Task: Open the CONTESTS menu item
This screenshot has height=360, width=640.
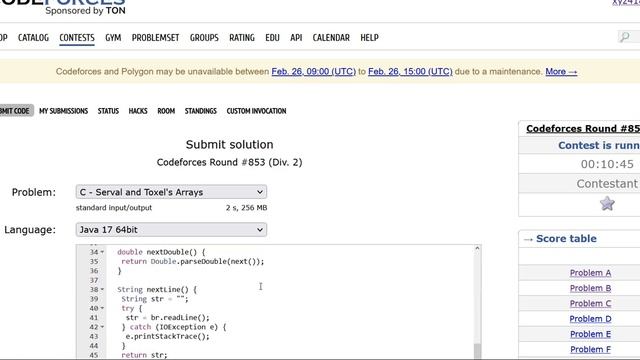Action: tap(77, 38)
